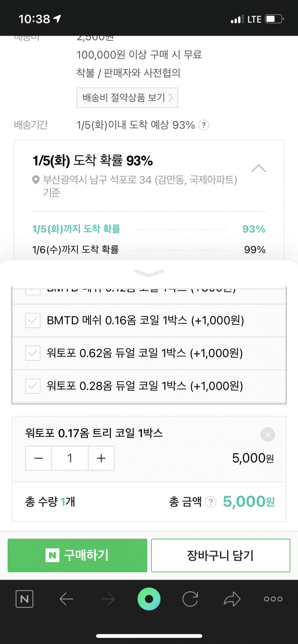The image size is (298, 644).
Task: Tap the Naver home N icon
Action: [x=25, y=599]
